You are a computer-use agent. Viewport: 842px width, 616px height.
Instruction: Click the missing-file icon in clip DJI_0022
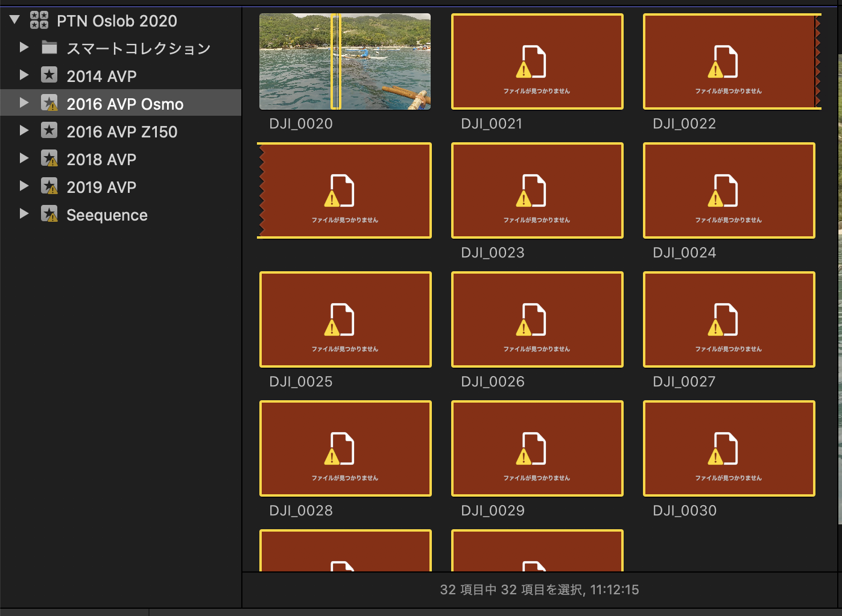tap(723, 61)
